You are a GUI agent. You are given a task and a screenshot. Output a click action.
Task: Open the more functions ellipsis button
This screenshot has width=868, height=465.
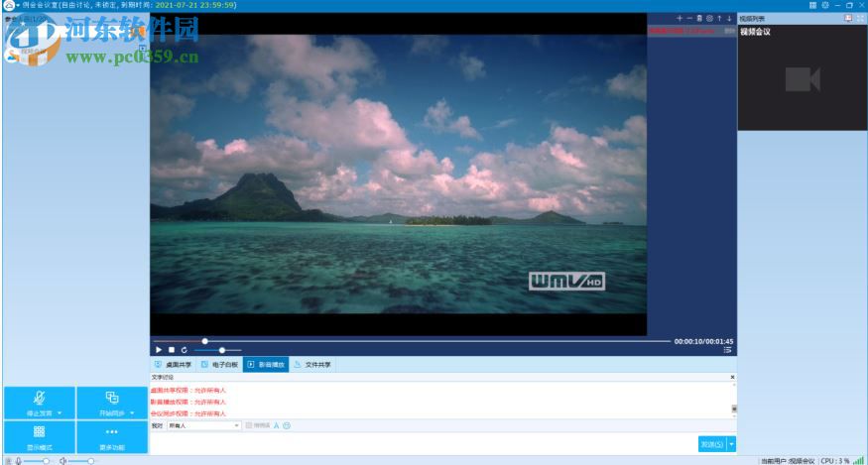112,437
